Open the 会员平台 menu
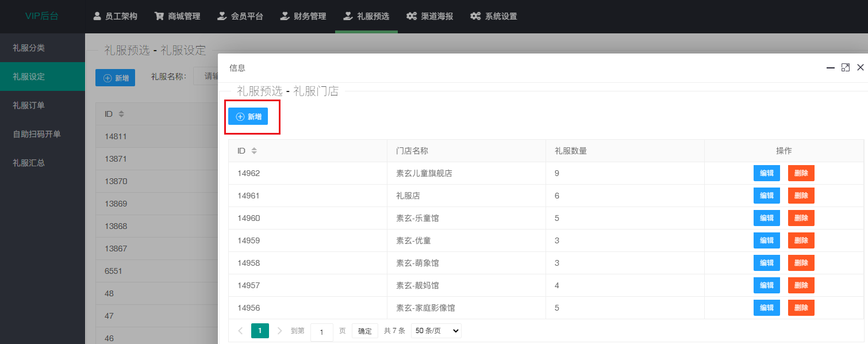 (x=240, y=16)
